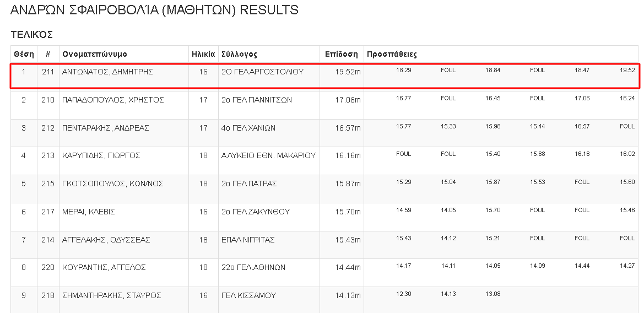Image resolution: width=644 pixels, height=313 pixels.
Task: Click the Επίδοση column header
Action: pyautogui.click(x=342, y=54)
